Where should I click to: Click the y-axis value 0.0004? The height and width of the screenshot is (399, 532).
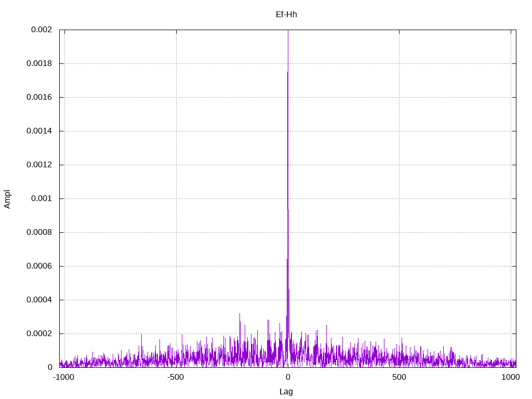pos(39,300)
